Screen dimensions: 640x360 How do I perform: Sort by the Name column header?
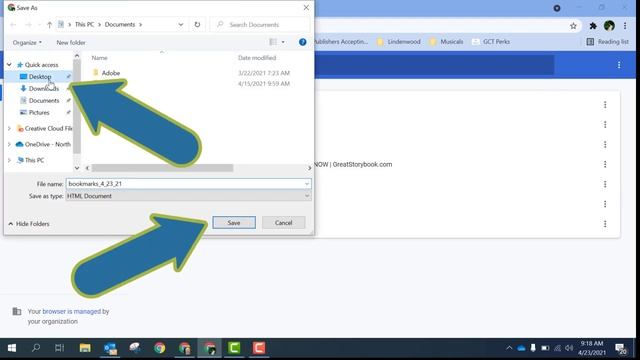[99, 58]
